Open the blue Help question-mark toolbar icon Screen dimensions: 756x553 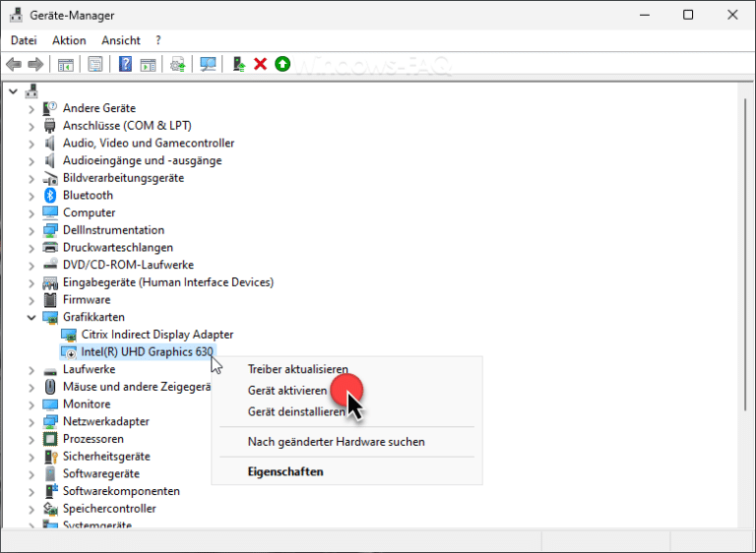pos(125,64)
